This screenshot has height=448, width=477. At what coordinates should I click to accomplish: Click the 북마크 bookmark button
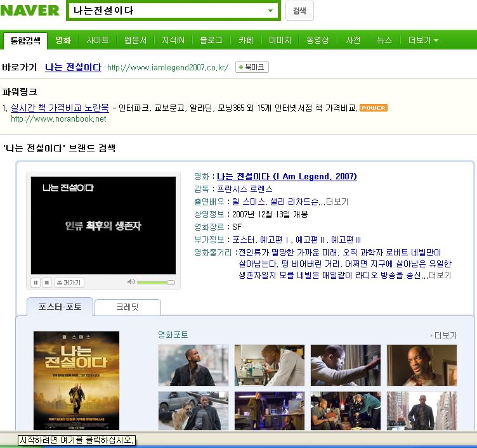[x=252, y=67]
